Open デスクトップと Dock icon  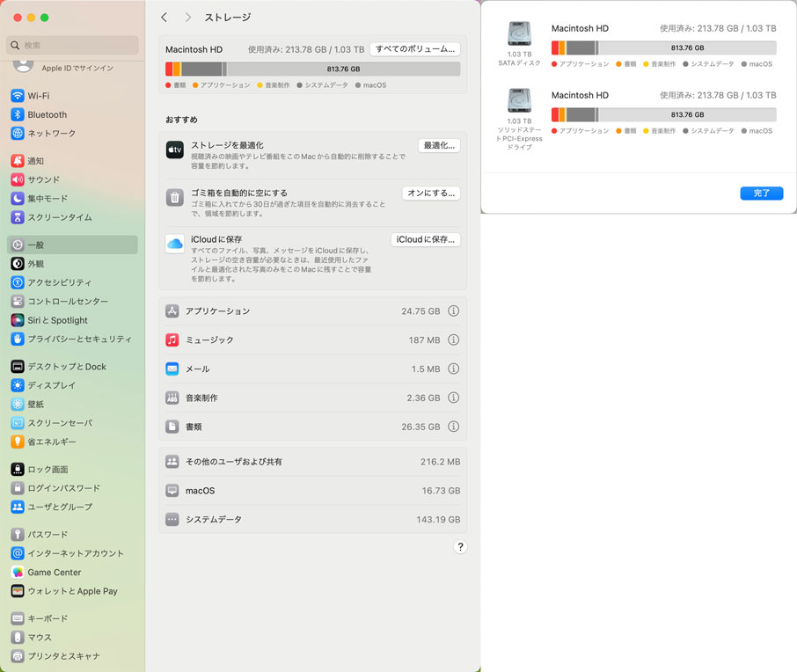pos(18,366)
